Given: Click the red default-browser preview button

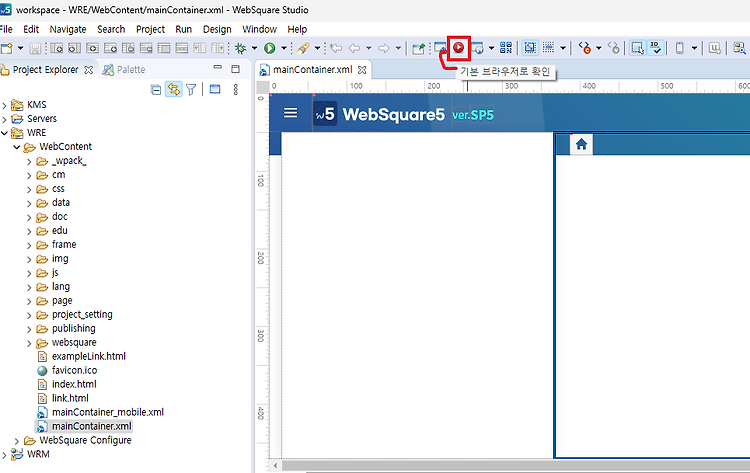Looking at the screenshot, I should [x=459, y=47].
